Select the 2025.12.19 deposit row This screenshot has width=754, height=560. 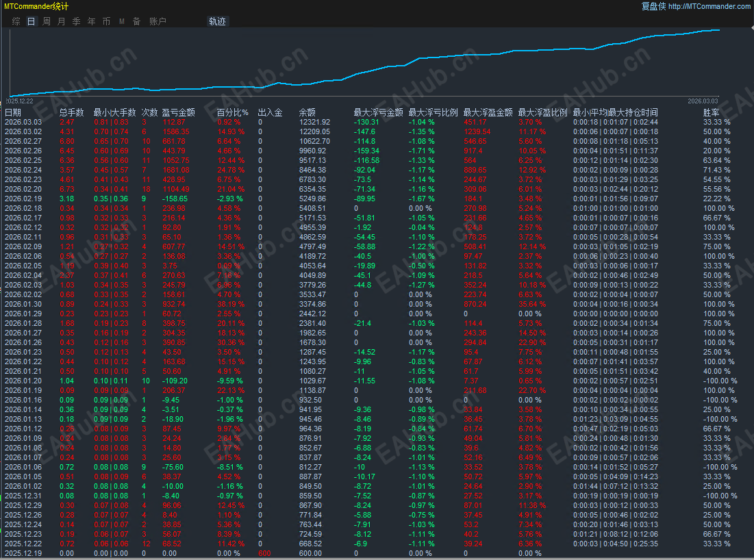tap(23, 553)
